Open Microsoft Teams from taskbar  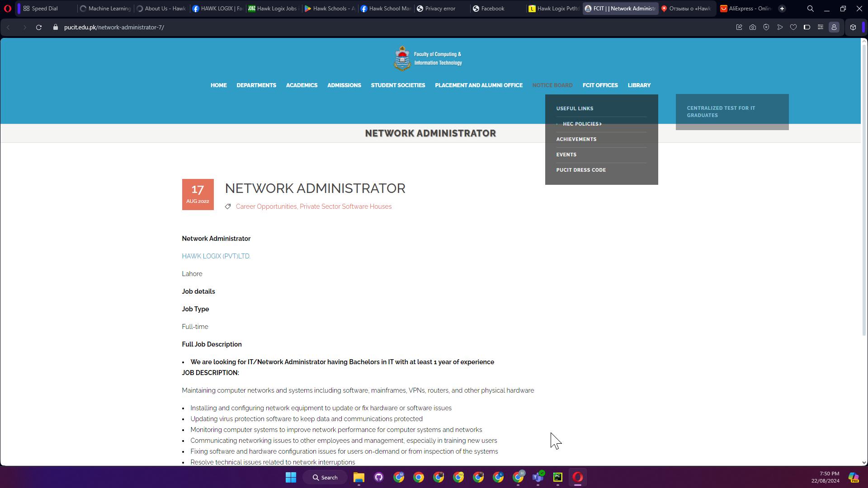pos(538,477)
